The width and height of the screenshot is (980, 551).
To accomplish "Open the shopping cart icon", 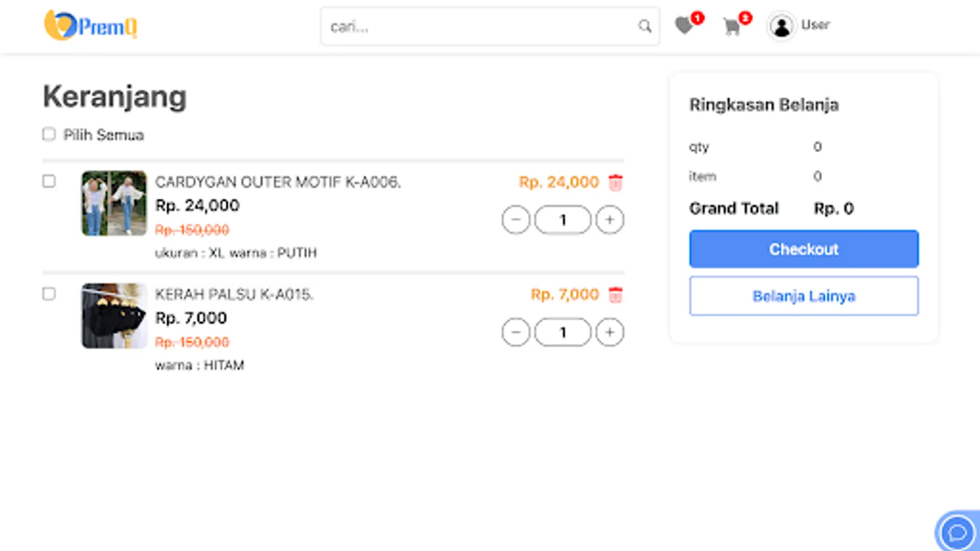I will click(x=731, y=26).
